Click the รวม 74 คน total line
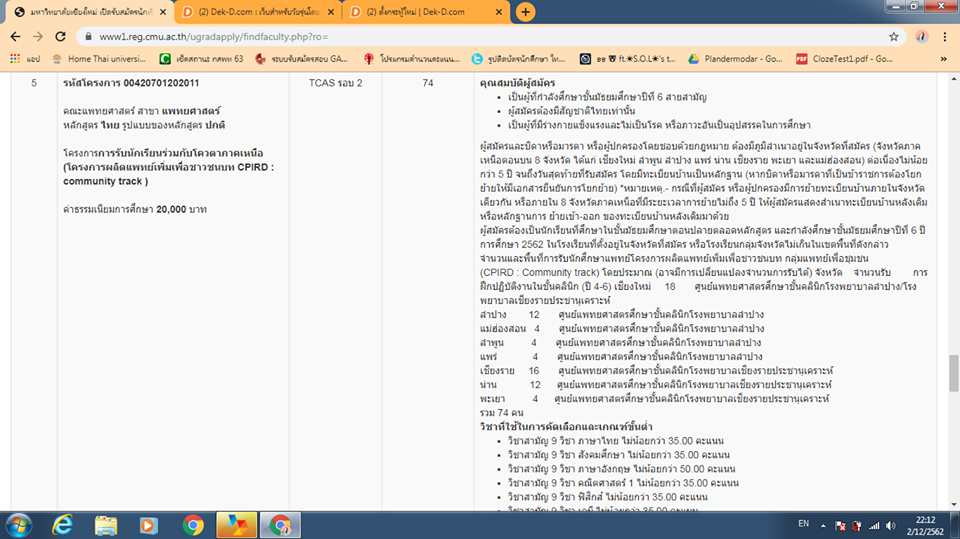This screenshot has width=960, height=539. [x=501, y=413]
